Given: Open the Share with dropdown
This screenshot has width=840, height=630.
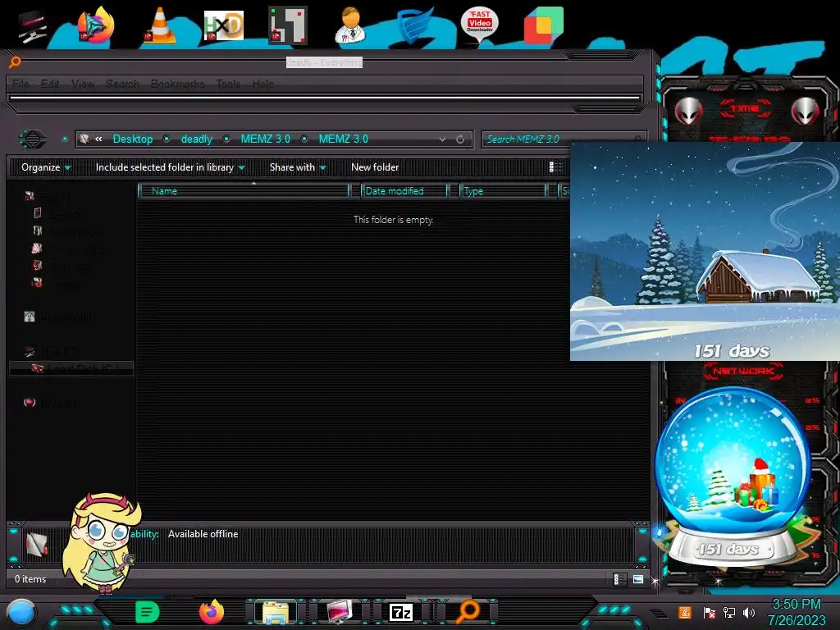Looking at the screenshot, I should [x=298, y=167].
